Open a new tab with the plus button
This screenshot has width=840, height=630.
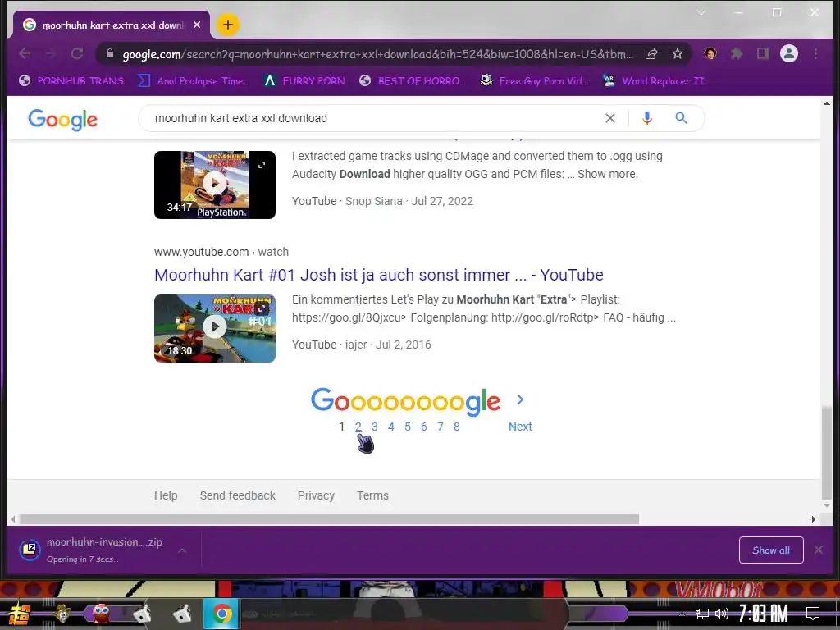click(228, 25)
